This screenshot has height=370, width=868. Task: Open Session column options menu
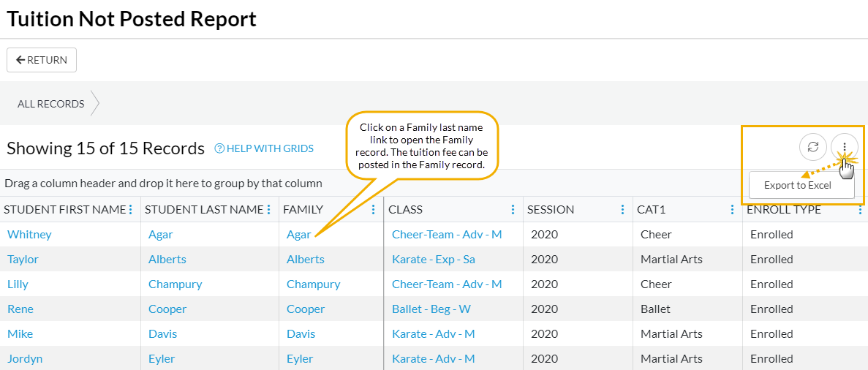622,210
